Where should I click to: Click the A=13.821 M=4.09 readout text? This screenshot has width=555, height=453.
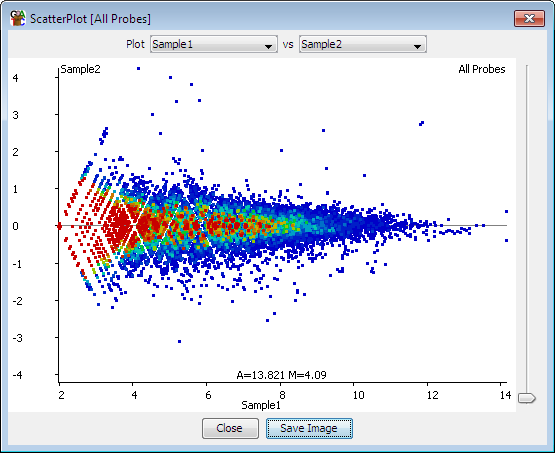click(281, 375)
